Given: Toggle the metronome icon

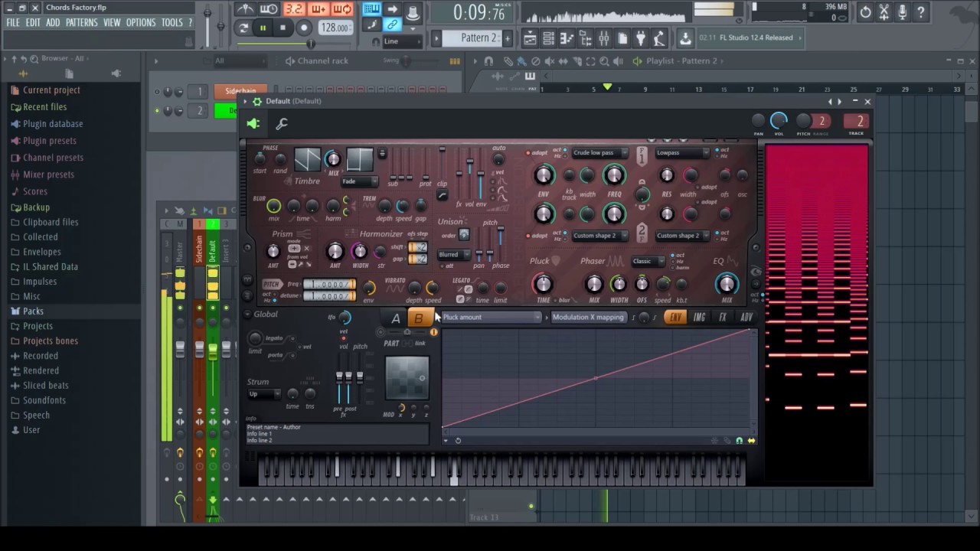Looking at the screenshot, I should (245, 9).
